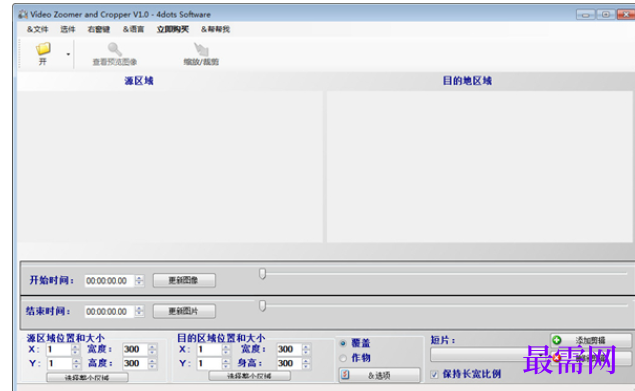The height and width of the screenshot is (391, 635).
Task: Click the source region Y stepper arrows
Action: 76,363
